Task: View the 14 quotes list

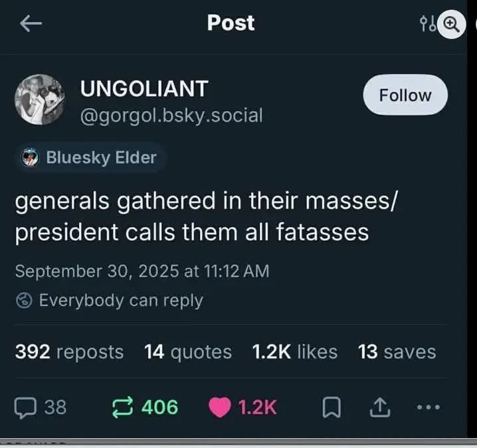Action: [x=188, y=352]
